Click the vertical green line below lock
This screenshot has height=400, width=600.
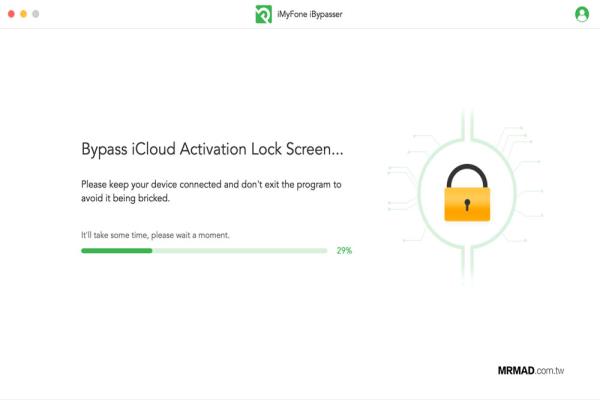[467, 266]
